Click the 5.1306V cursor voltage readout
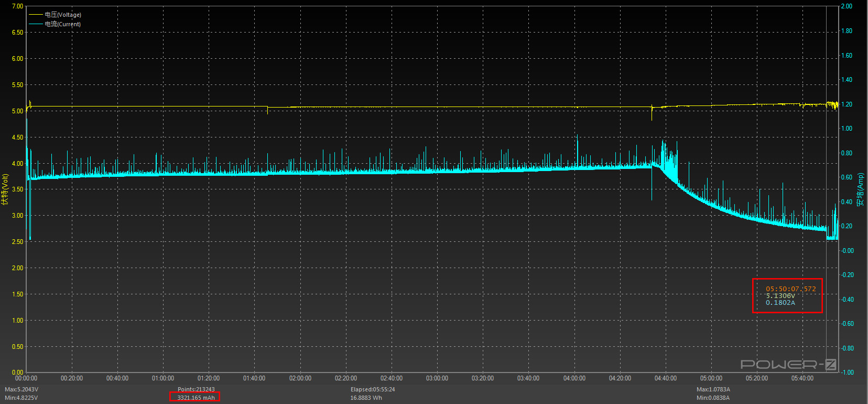This screenshot has width=868, height=404. tap(780, 295)
